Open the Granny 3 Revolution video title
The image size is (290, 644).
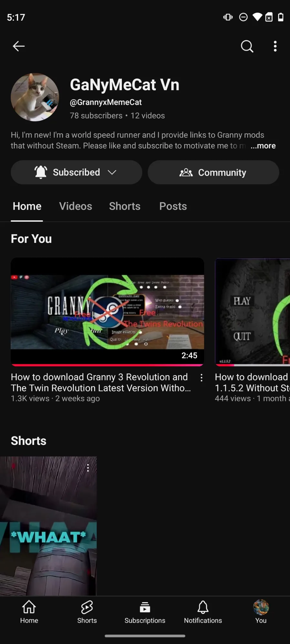(x=101, y=382)
